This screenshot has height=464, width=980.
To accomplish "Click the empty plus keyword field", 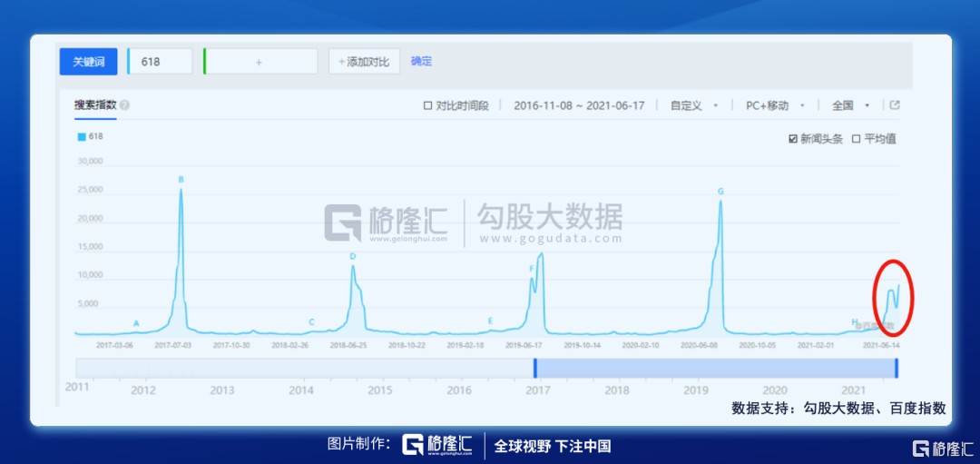I will [260, 62].
